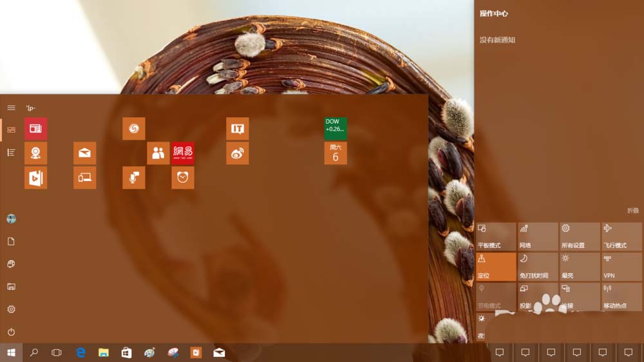644x362 pixels.
Task: Open the Power options button
Action: click(x=11, y=332)
